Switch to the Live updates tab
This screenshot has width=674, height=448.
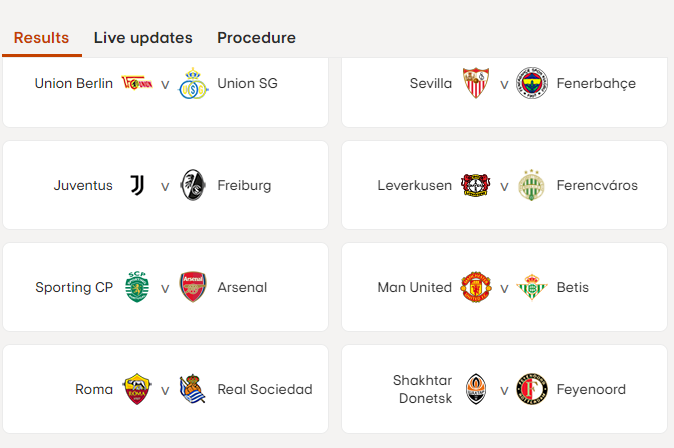(143, 38)
